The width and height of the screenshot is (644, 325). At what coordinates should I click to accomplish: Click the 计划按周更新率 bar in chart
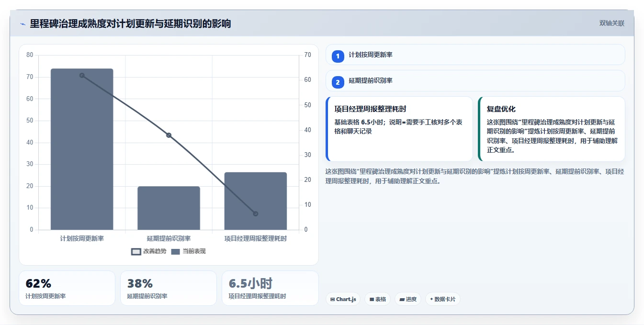[x=82, y=149]
